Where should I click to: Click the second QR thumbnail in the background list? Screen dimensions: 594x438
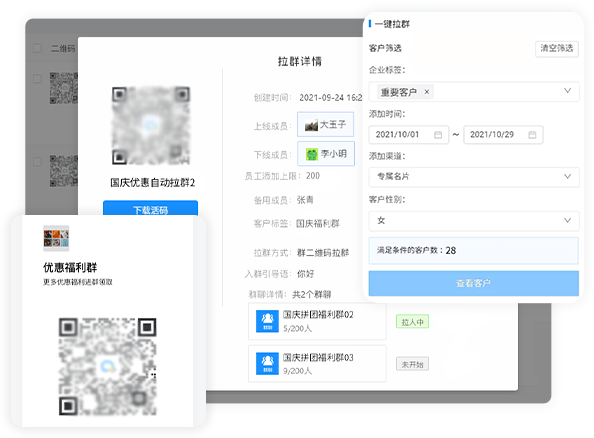point(64,171)
